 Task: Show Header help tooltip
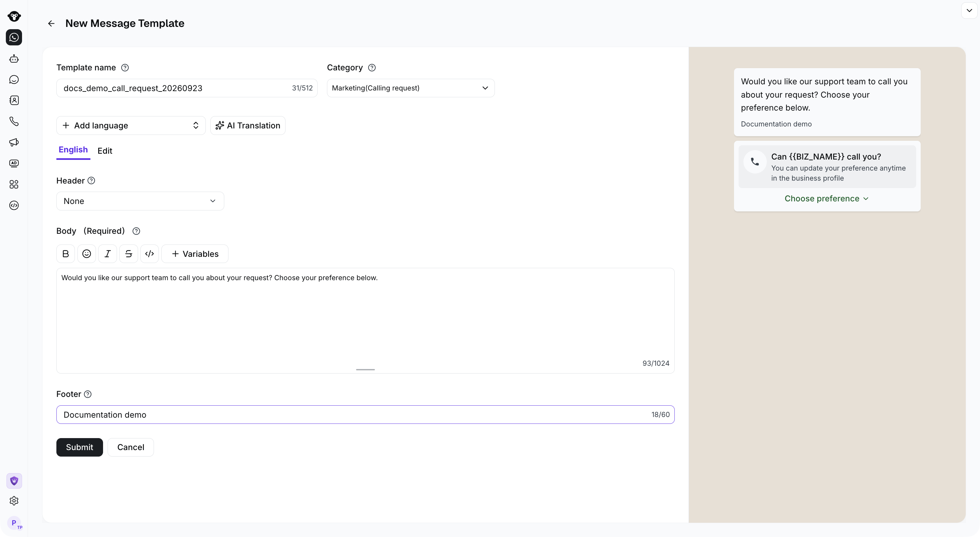pyautogui.click(x=91, y=181)
